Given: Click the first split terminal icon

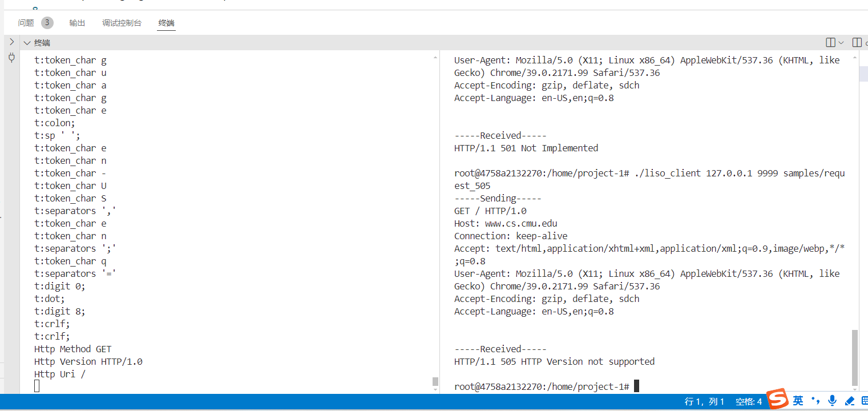Looking at the screenshot, I should (831, 42).
